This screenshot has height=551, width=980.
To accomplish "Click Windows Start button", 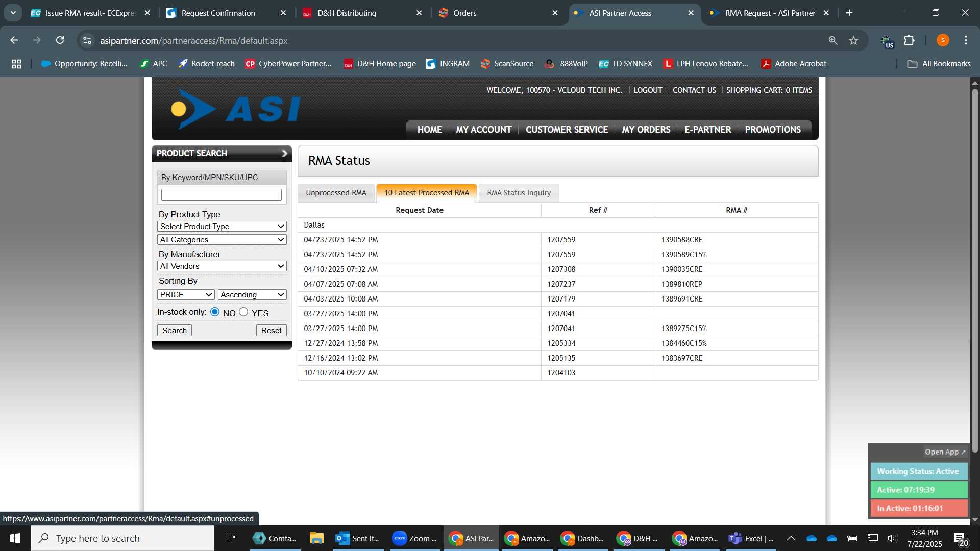I will [15, 538].
